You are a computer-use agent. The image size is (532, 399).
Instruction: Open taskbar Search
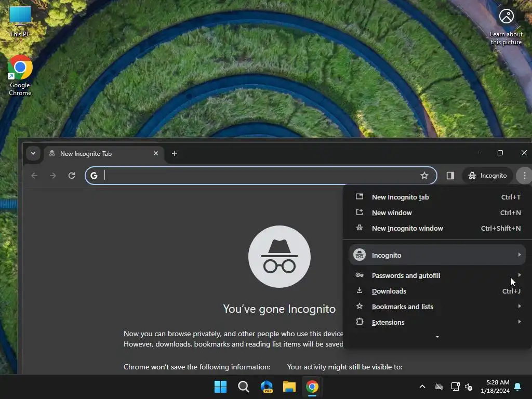point(243,387)
